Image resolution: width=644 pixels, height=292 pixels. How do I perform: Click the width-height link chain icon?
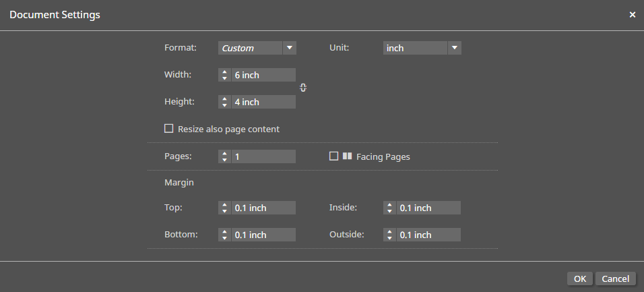pos(304,88)
